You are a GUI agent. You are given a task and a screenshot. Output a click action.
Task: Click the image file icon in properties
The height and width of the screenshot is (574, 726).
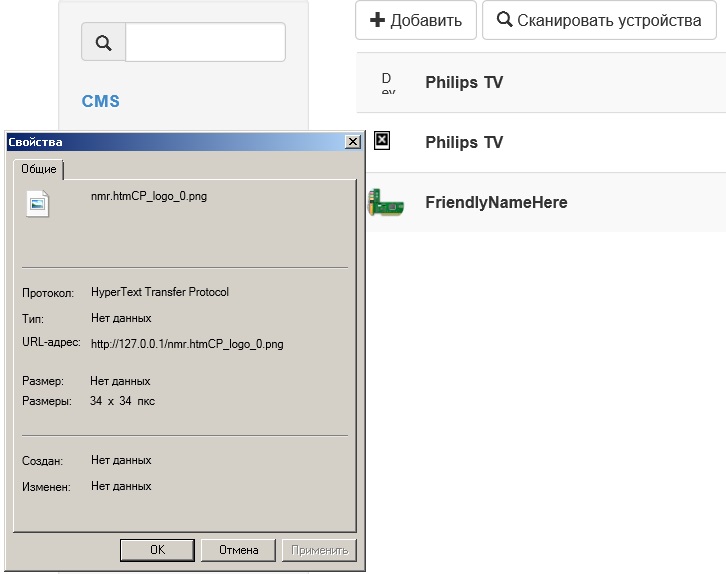coord(38,203)
